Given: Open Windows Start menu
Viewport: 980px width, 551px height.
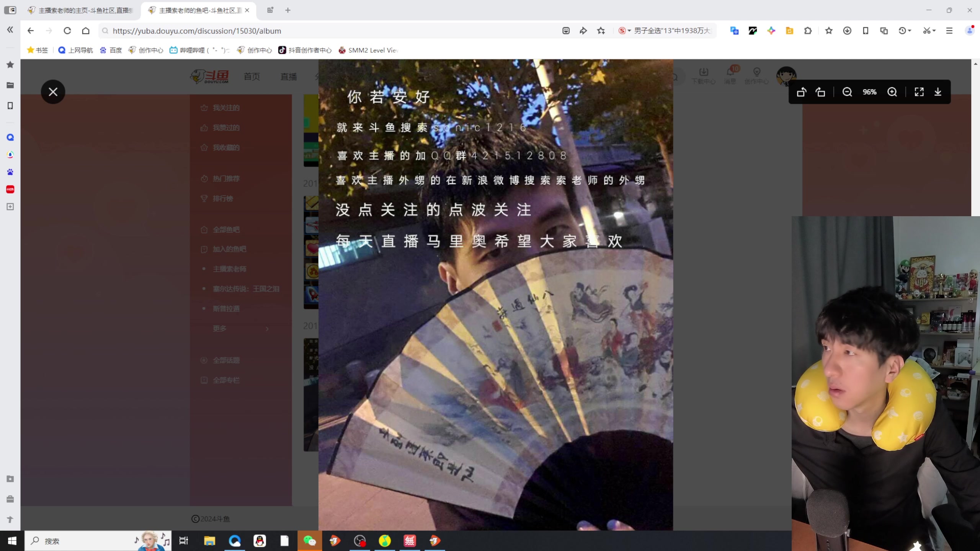Looking at the screenshot, I should click(12, 541).
